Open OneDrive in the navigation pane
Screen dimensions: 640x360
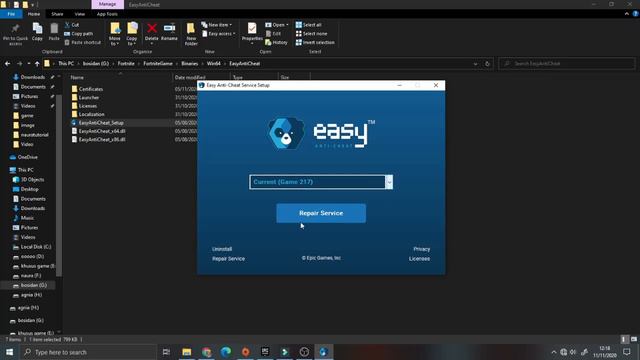[28, 157]
